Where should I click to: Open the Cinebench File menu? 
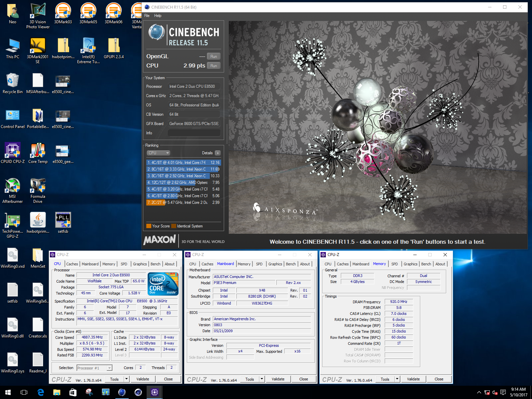(147, 16)
